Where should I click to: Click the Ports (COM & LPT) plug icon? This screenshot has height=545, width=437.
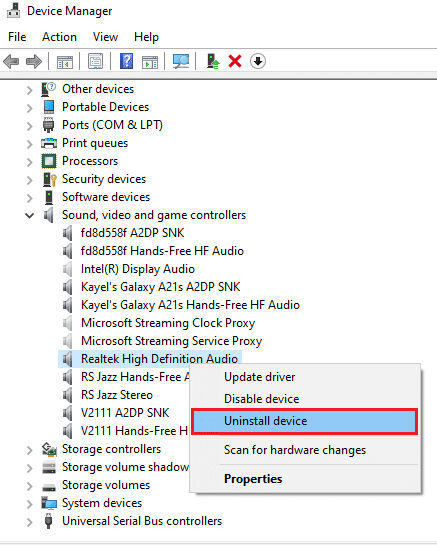click(49, 125)
